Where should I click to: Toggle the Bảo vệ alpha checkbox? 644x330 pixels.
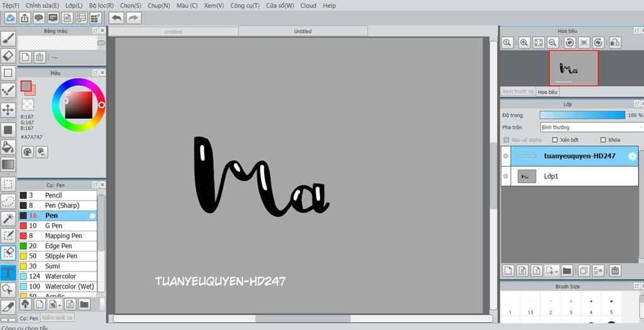506,140
